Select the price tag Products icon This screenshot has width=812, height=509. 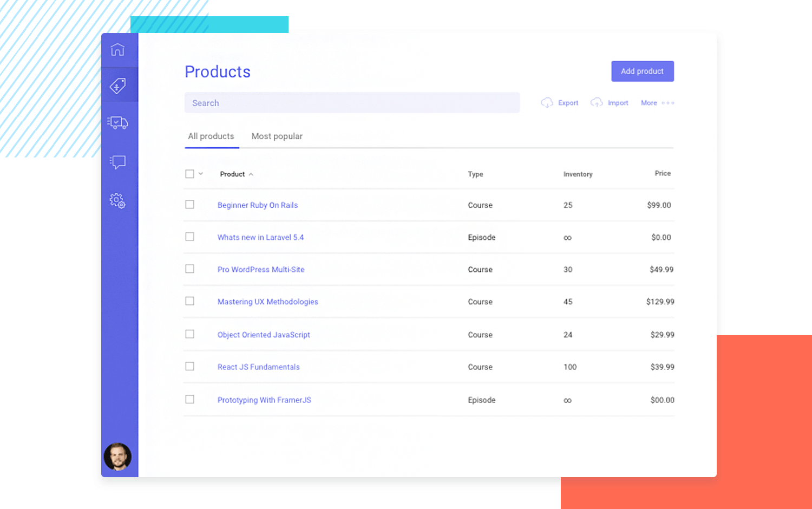118,86
